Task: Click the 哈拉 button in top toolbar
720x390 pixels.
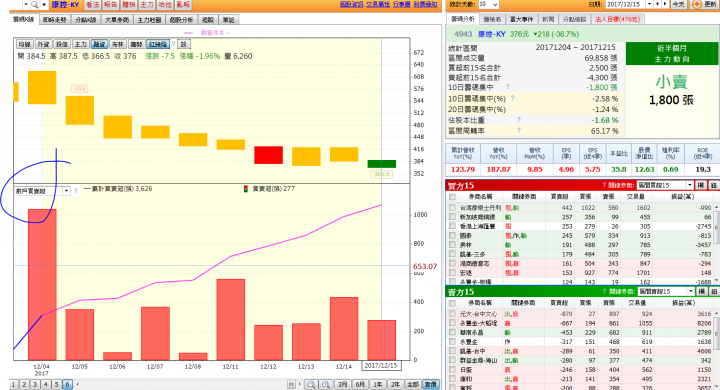Action: tap(164, 5)
